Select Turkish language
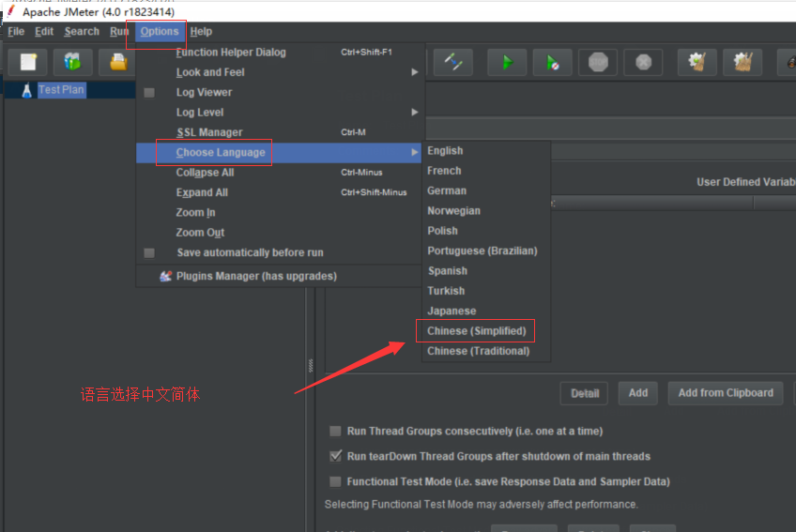The height and width of the screenshot is (532, 796). click(x=486, y=291)
